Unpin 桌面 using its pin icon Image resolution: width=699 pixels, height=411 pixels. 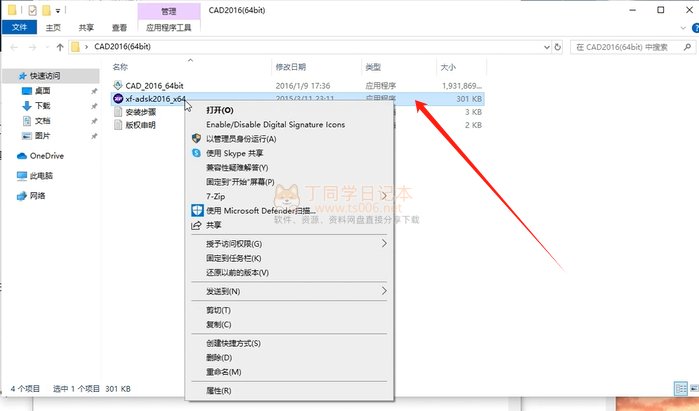94,91
